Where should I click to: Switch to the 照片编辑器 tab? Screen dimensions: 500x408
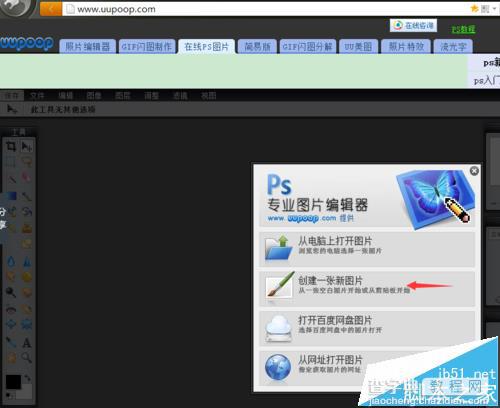point(87,46)
